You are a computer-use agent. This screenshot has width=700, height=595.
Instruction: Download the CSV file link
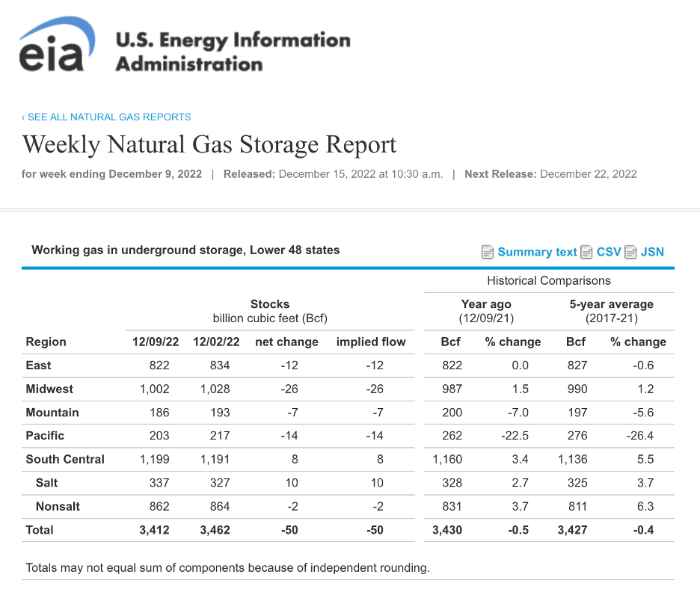point(609,252)
